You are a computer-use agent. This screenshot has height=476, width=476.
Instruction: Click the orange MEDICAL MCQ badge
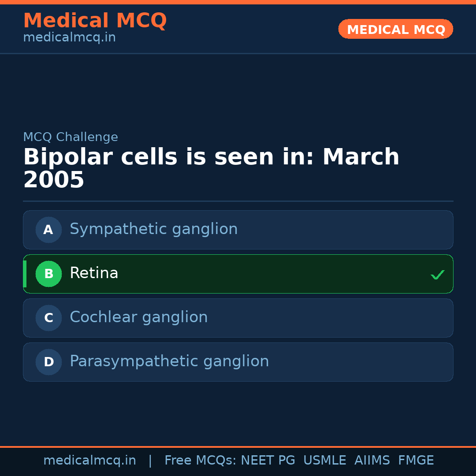(x=395, y=29)
